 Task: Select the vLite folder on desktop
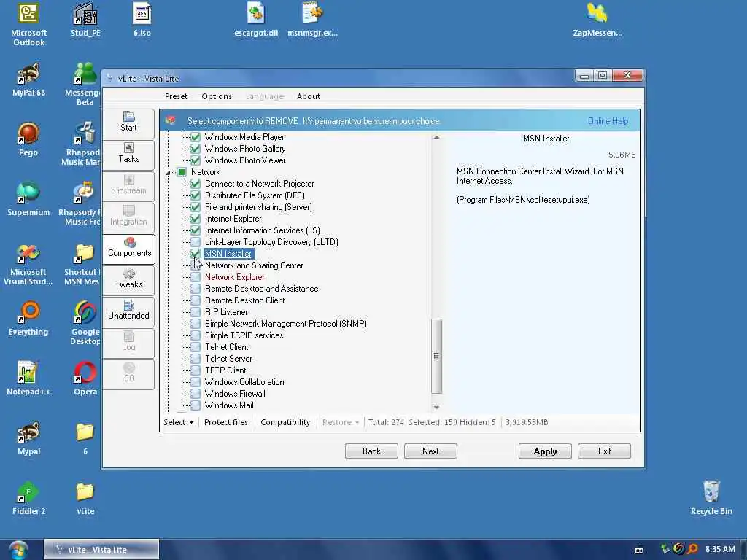[x=85, y=498]
